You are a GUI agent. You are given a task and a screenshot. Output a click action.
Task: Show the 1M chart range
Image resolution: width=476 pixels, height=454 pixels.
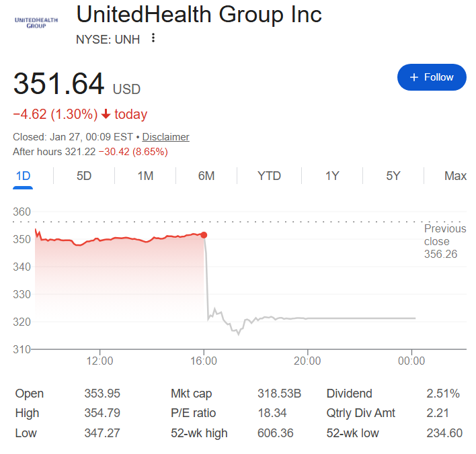pyautogui.click(x=145, y=176)
